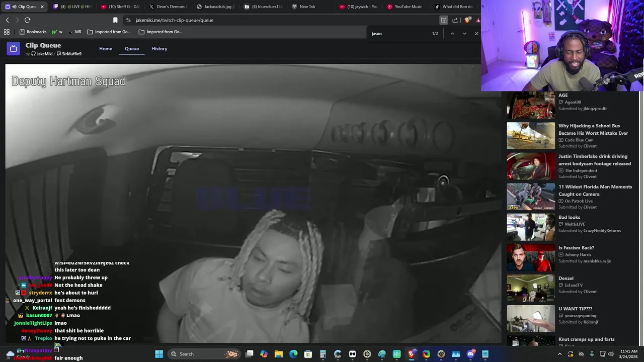This screenshot has height=362, width=644.
Task: Select the Denzel clip thumbnail
Action: [531, 288]
